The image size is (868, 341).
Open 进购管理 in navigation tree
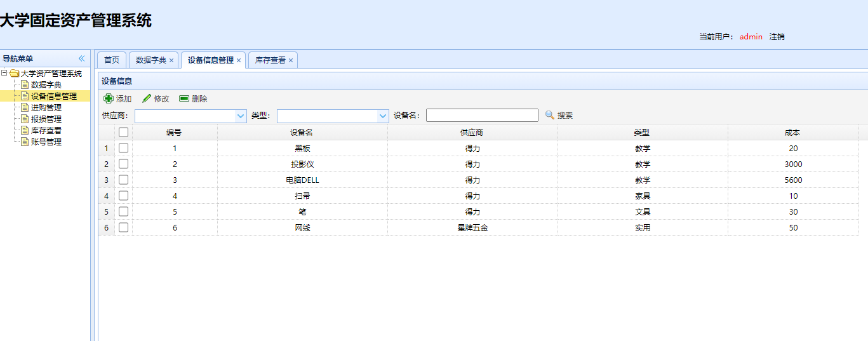[x=46, y=107]
